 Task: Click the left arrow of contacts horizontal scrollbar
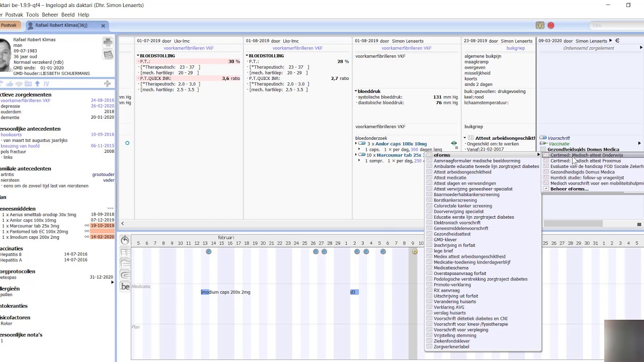point(122,224)
